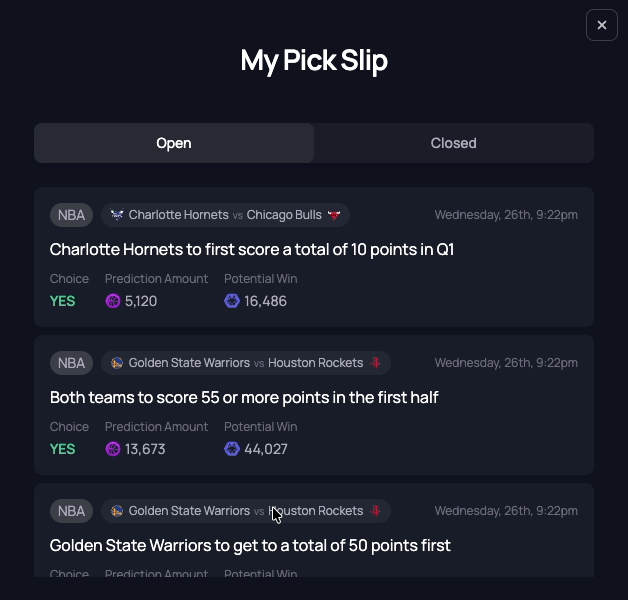Click the 'My Pick Slip' heading
Screen dimensions: 628x600
point(314,61)
